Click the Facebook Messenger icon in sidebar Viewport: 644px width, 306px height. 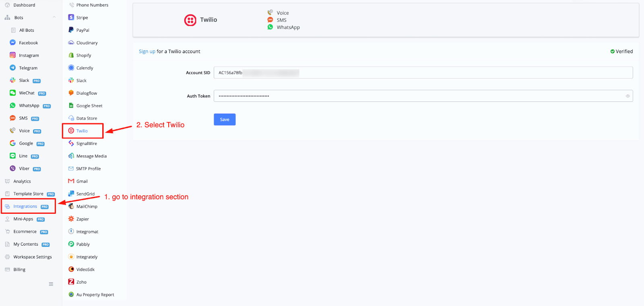[x=12, y=42]
